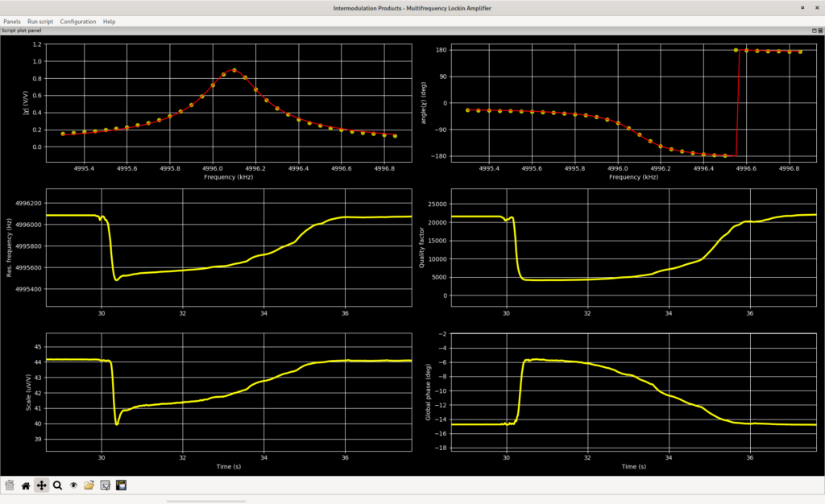Image resolution: width=825 pixels, height=504 pixels.
Task: Click the Quality factor plot
Action: pos(633,247)
